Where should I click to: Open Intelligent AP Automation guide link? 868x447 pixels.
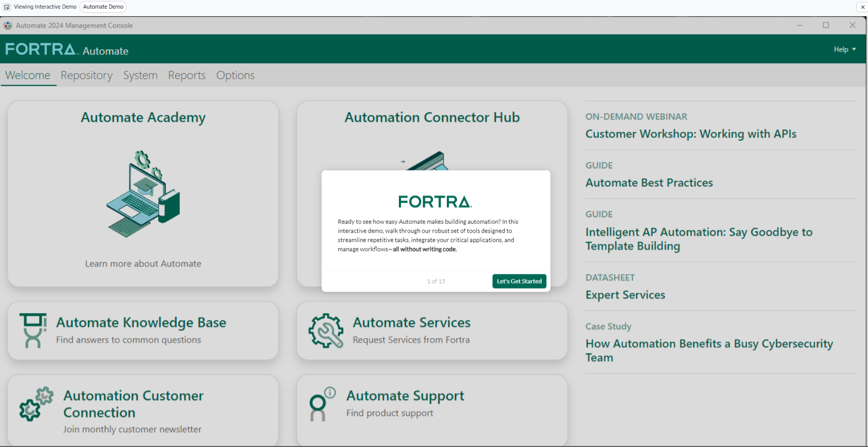[699, 239]
